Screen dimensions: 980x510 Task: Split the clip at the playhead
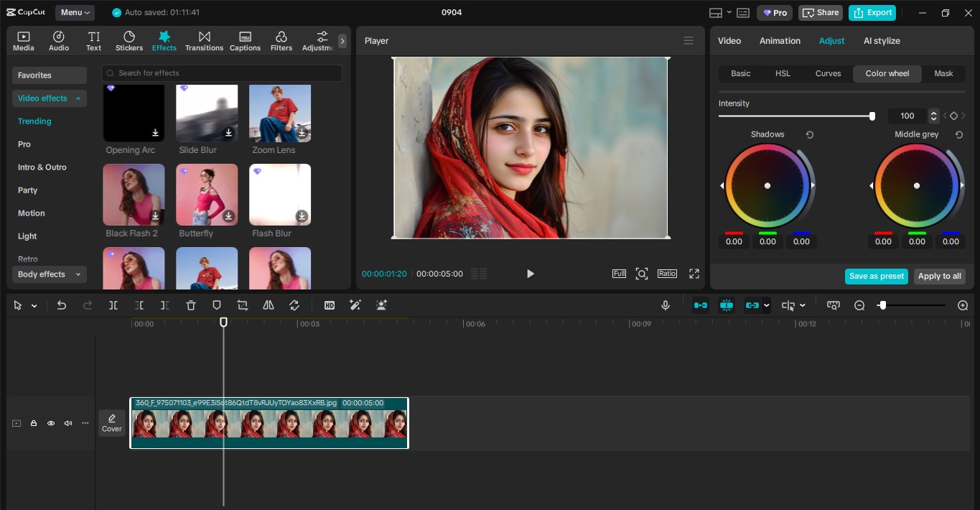pos(113,305)
